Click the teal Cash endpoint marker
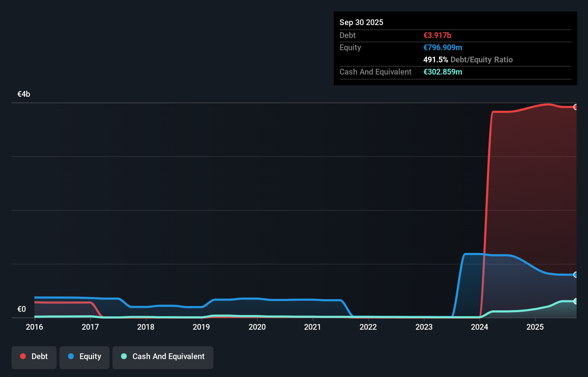This screenshot has width=588, height=377. tap(575, 301)
